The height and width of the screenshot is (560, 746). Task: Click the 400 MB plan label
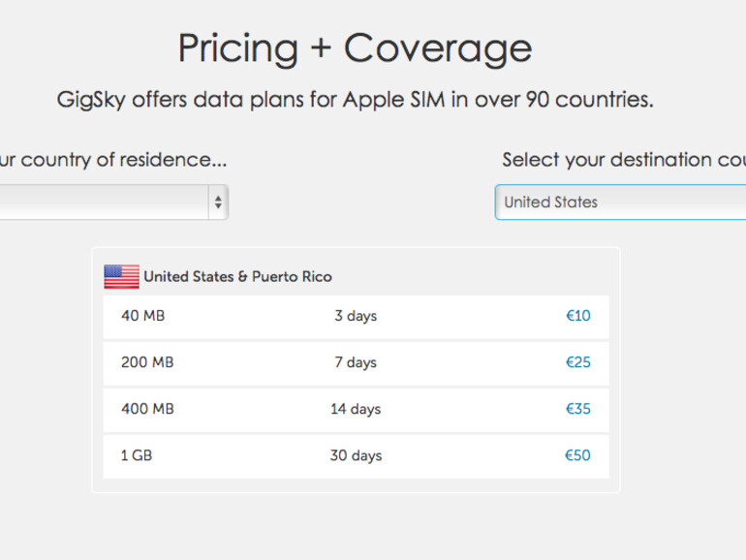(x=147, y=409)
